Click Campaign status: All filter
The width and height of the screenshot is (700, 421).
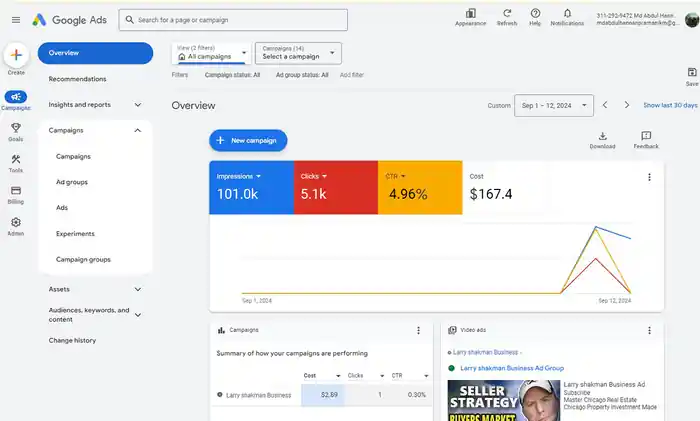coord(232,75)
